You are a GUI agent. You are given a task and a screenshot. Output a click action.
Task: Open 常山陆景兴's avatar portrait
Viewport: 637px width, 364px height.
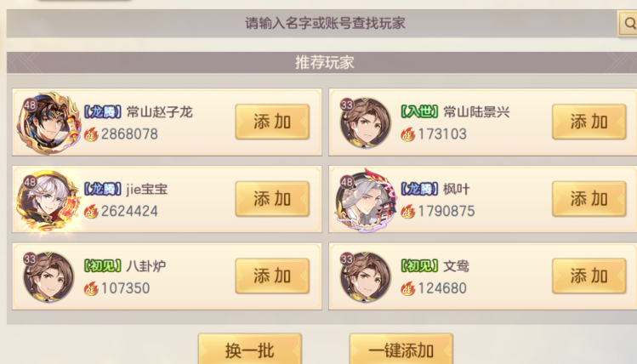pos(365,122)
